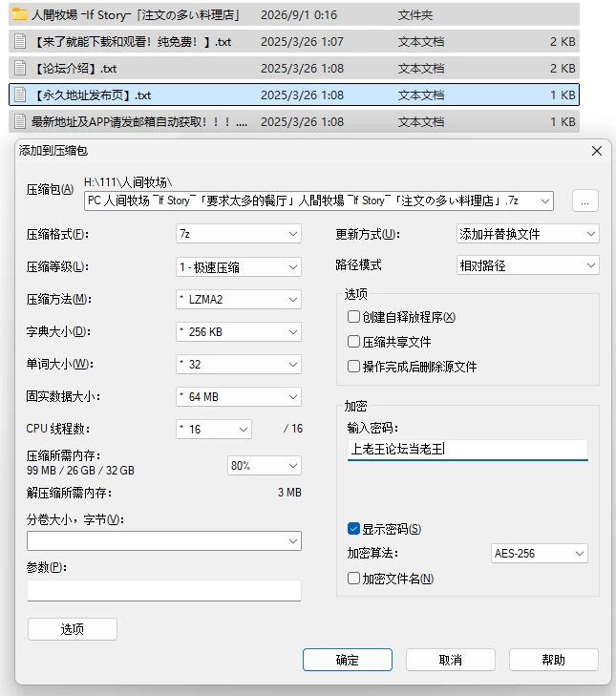616x696 pixels.
Task: Click file icon of 最新地址及APP请发邮箱自动获取 file
Action: pos(20,121)
